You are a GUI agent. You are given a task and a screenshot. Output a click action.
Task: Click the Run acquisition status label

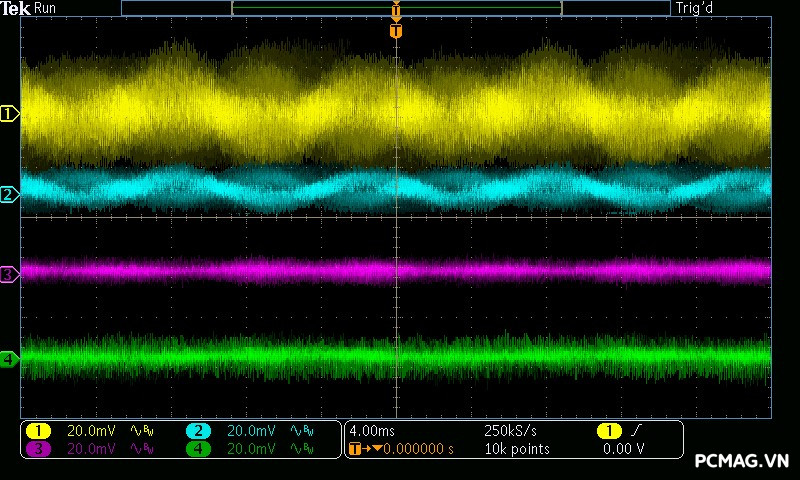[x=46, y=8]
